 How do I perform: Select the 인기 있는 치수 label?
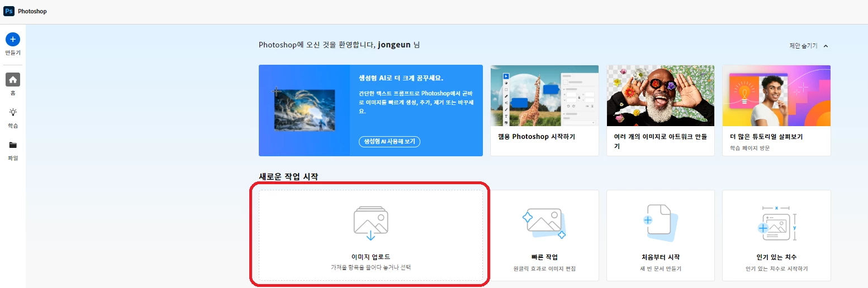click(776, 257)
